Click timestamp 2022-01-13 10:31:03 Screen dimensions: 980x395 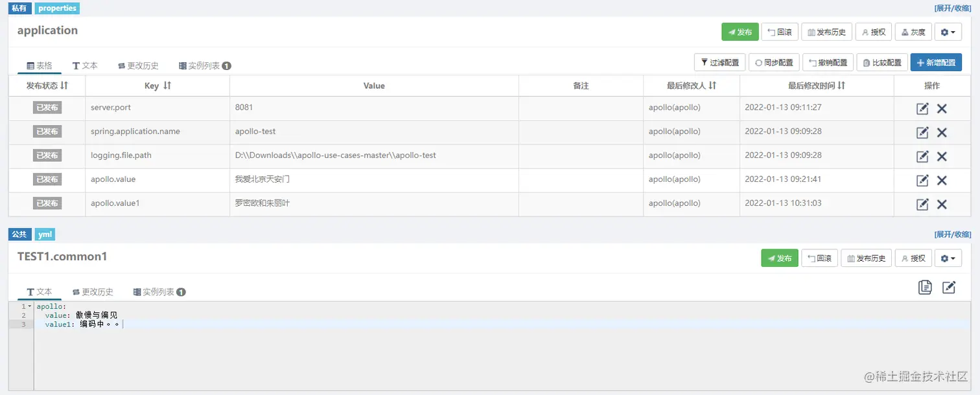point(783,203)
